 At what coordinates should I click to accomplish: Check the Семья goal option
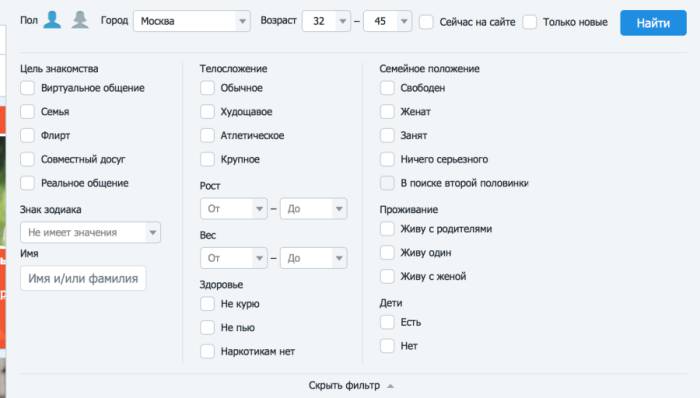tap(27, 112)
